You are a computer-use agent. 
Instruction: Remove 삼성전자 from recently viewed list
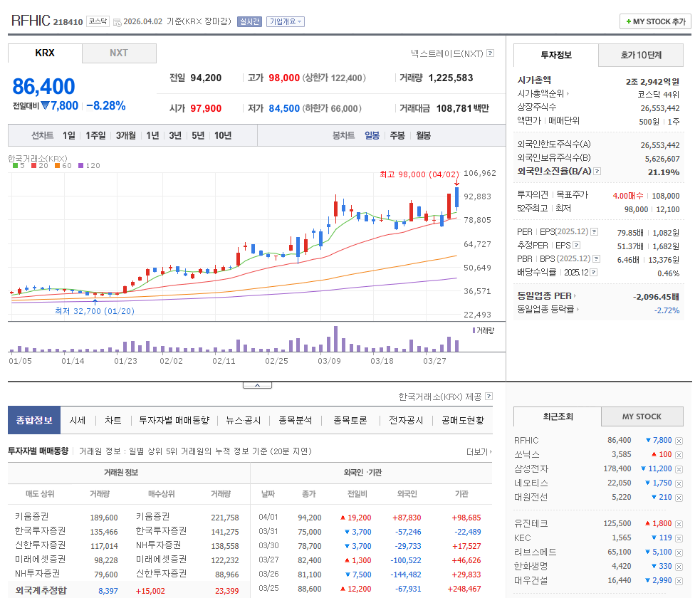(679, 469)
